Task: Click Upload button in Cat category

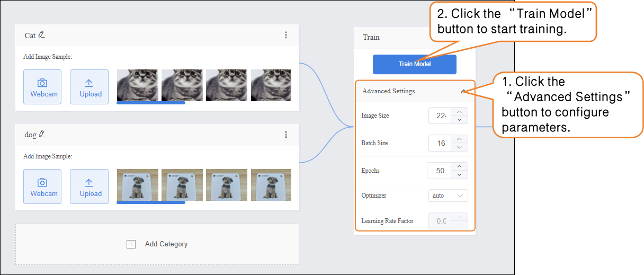Action: pyautogui.click(x=89, y=87)
